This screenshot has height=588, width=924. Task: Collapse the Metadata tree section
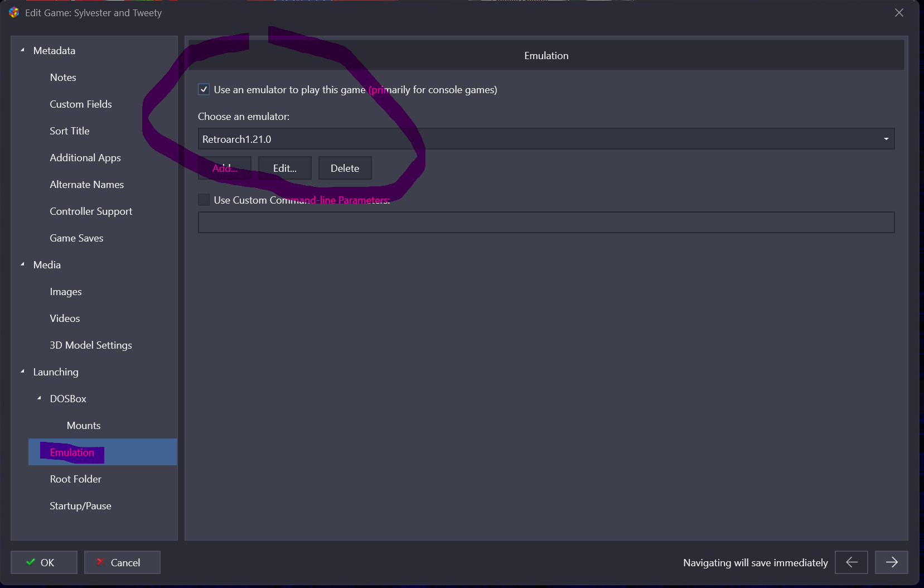23,50
